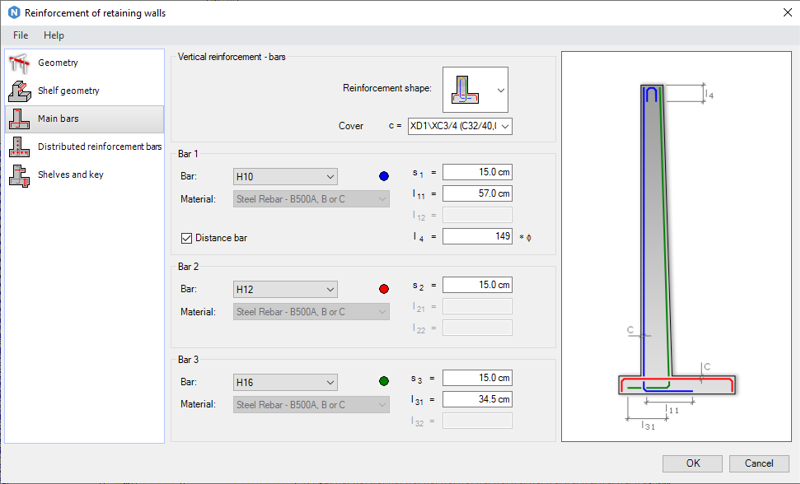
Task: Click the l4 field containing 149
Action: 477,236
